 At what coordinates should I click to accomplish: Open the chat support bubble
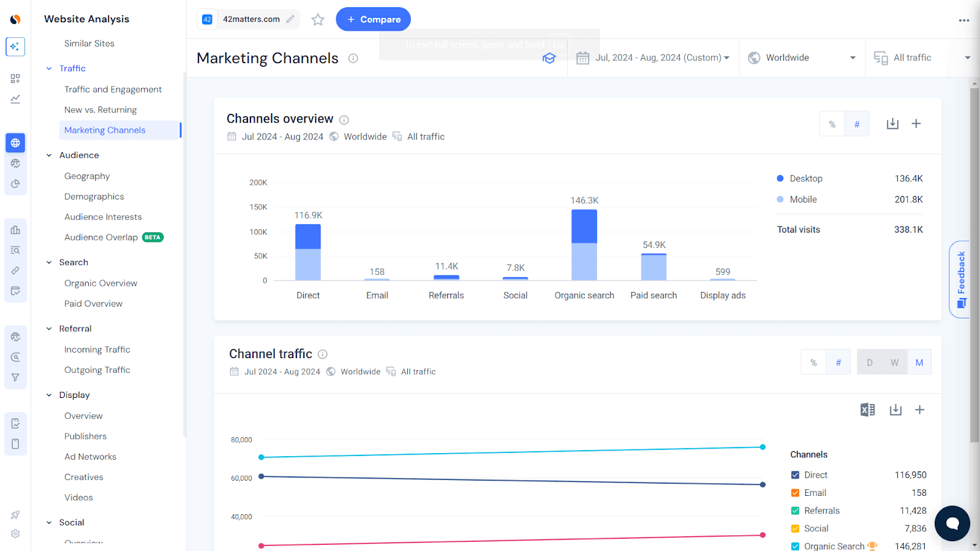pyautogui.click(x=952, y=523)
